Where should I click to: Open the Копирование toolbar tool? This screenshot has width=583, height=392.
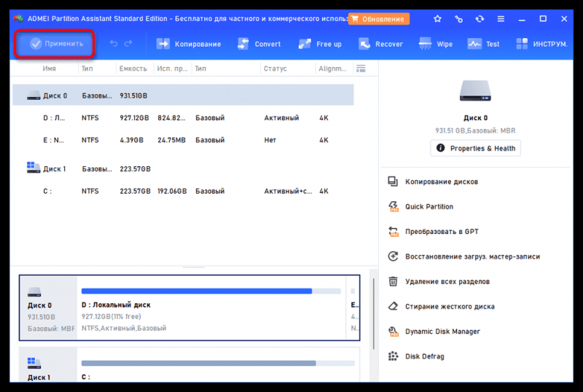[x=189, y=44]
